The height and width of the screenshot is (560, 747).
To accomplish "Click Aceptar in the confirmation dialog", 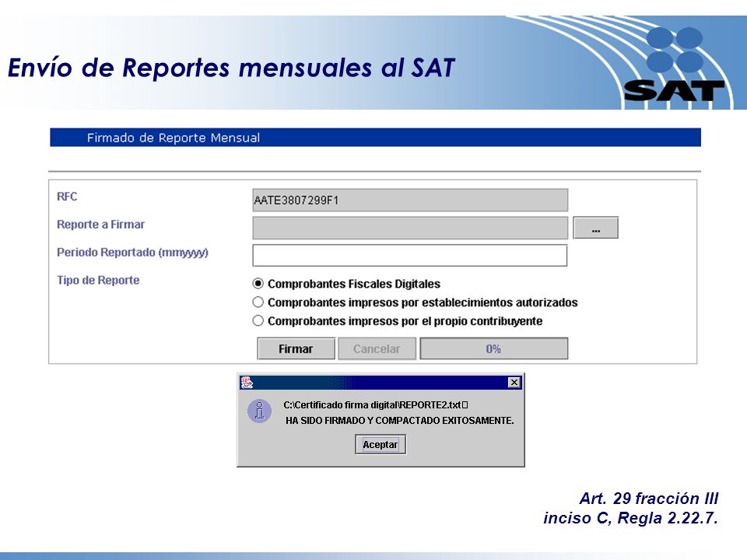I will [381, 444].
